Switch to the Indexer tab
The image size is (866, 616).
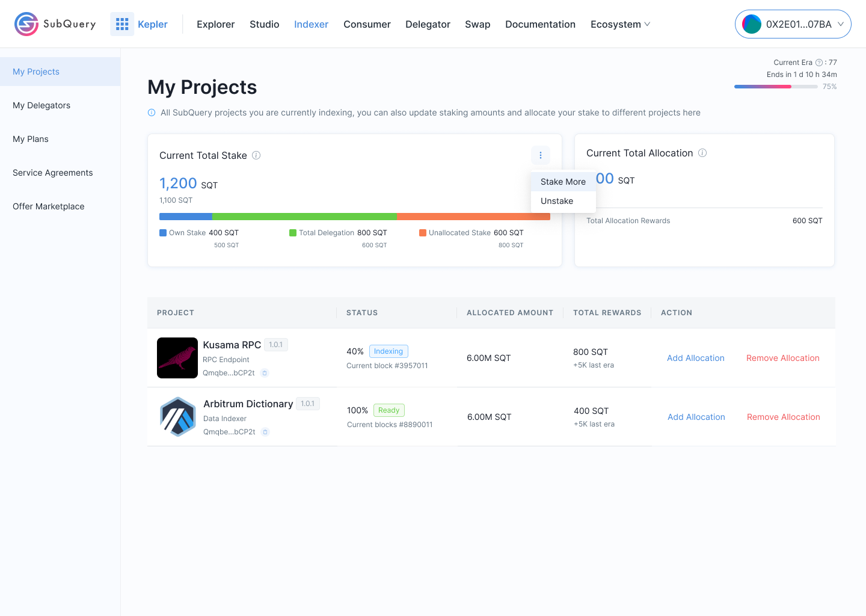click(311, 24)
